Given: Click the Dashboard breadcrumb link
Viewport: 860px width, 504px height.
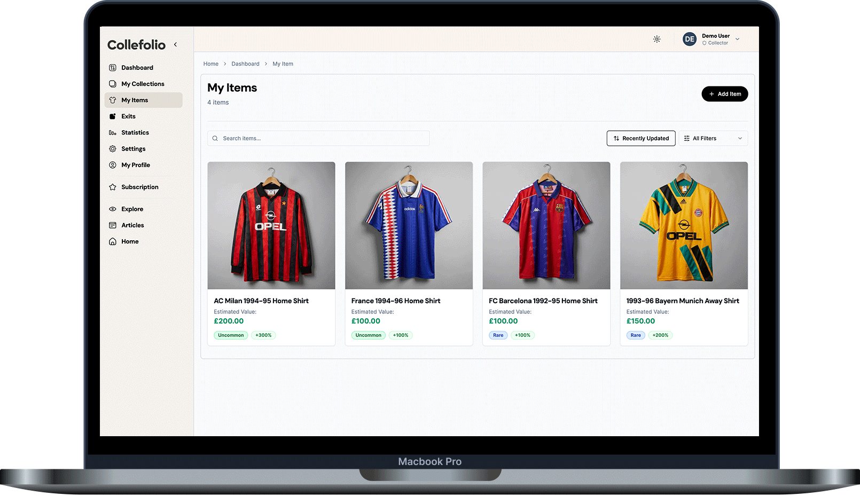Looking at the screenshot, I should point(245,64).
